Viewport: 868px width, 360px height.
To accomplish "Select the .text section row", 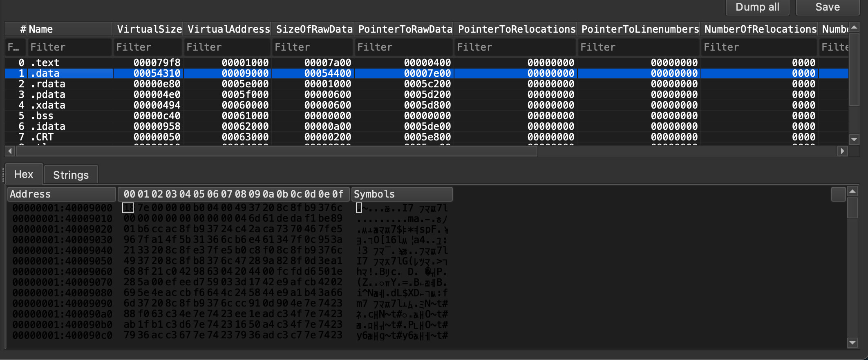I will [x=427, y=63].
